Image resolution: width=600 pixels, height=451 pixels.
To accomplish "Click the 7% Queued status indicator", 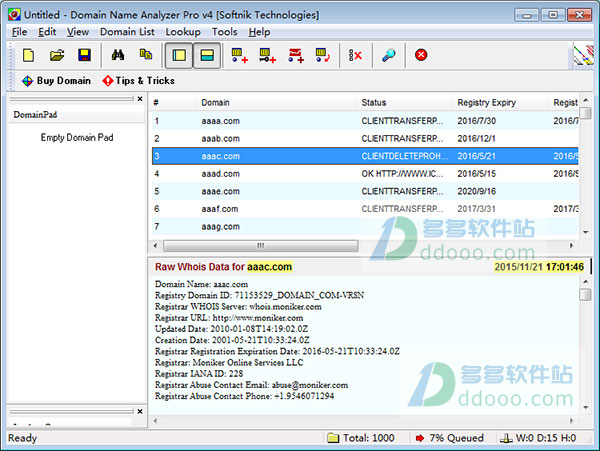I will [450, 438].
